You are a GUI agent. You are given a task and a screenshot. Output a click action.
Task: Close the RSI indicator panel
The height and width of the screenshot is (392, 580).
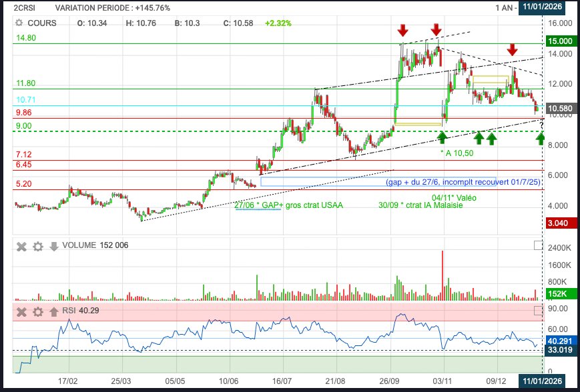(x=22, y=312)
